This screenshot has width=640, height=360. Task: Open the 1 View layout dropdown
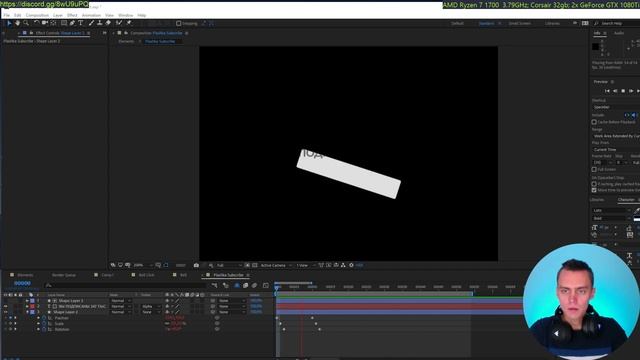tap(305, 265)
